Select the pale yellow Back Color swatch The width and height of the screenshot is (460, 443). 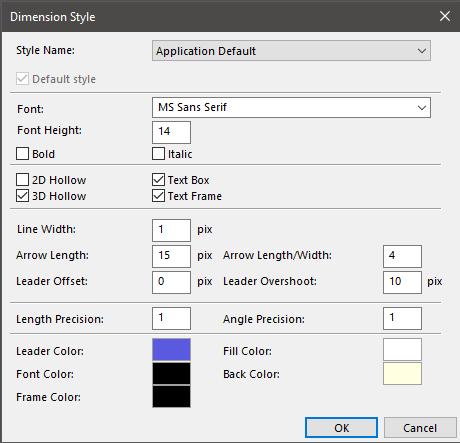tap(402, 373)
